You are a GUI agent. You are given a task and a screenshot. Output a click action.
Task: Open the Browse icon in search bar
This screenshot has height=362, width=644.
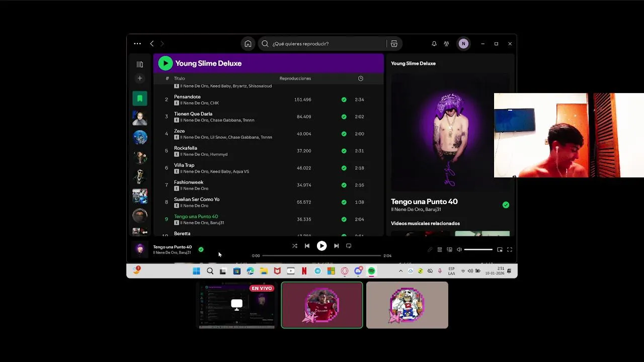[394, 44]
